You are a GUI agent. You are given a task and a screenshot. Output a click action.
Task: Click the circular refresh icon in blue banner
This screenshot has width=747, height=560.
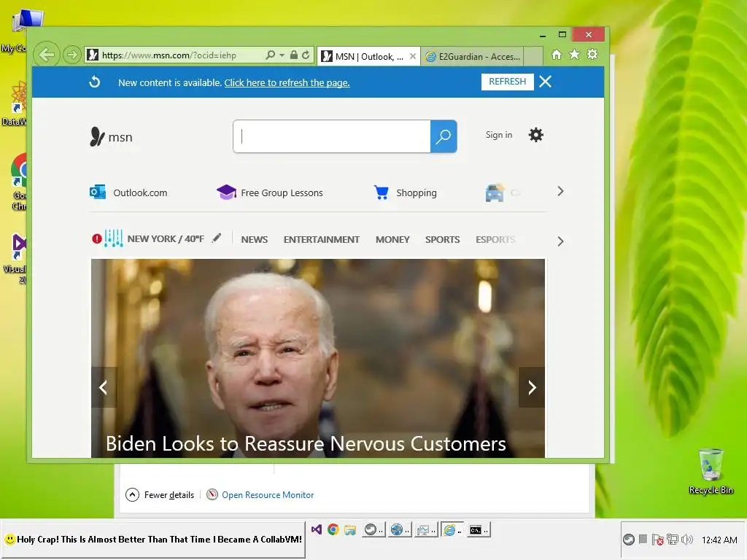click(95, 82)
